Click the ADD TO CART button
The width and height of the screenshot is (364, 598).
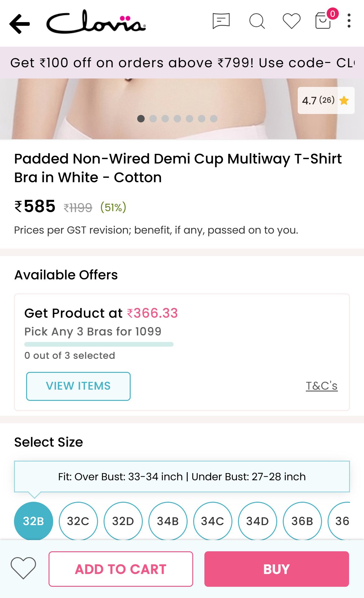(121, 569)
